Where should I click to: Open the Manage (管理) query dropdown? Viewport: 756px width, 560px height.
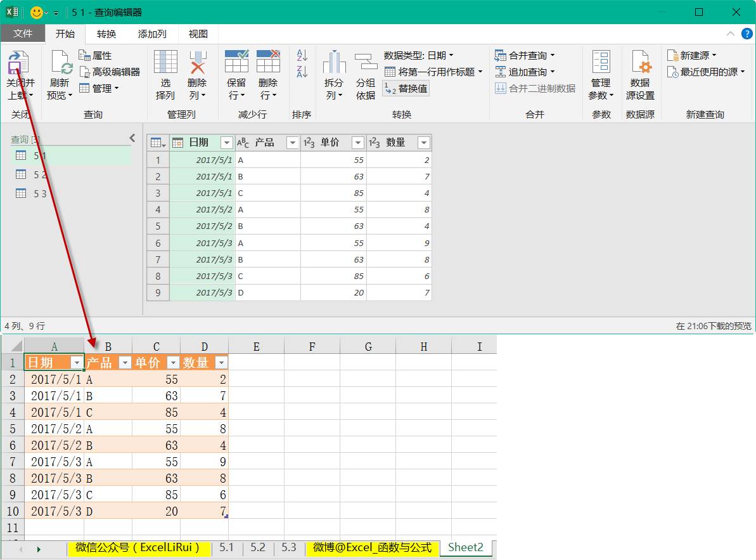tap(99, 88)
